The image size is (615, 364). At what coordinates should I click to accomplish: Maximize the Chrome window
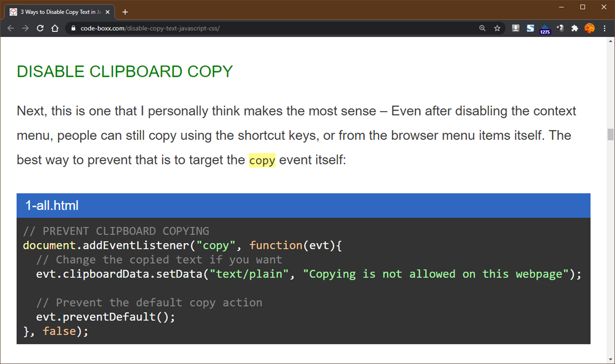tap(583, 7)
